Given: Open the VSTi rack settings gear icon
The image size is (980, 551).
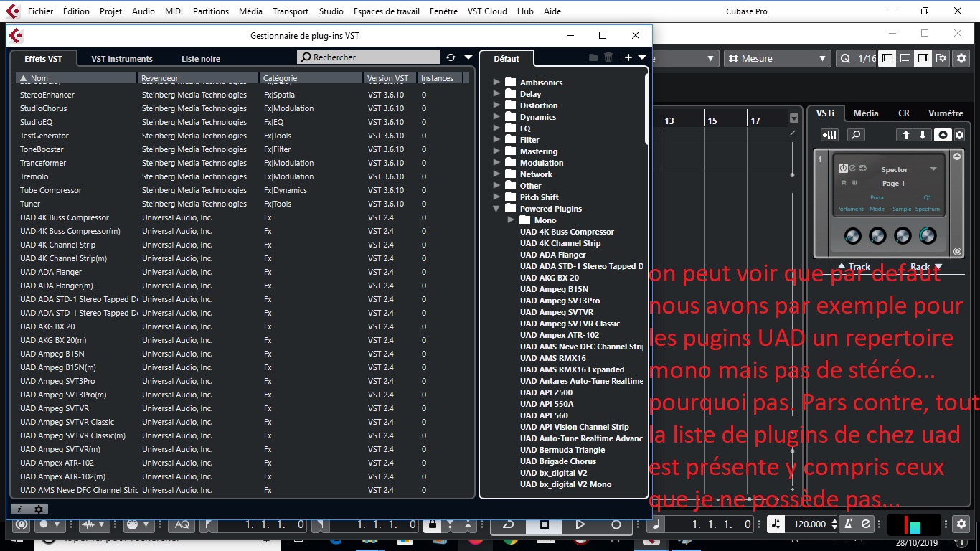Looking at the screenshot, I should pyautogui.click(x=959, y=136).
